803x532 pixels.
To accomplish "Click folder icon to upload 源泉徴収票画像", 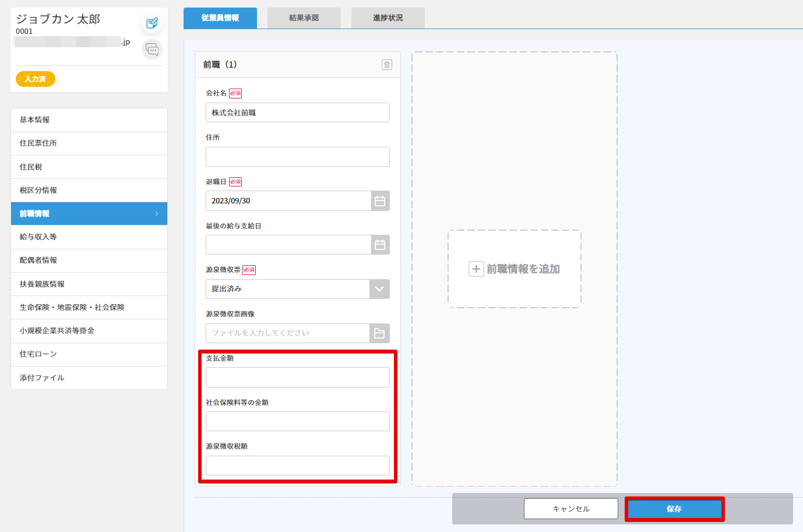I will pyautogui.click(x=379, y=333).
